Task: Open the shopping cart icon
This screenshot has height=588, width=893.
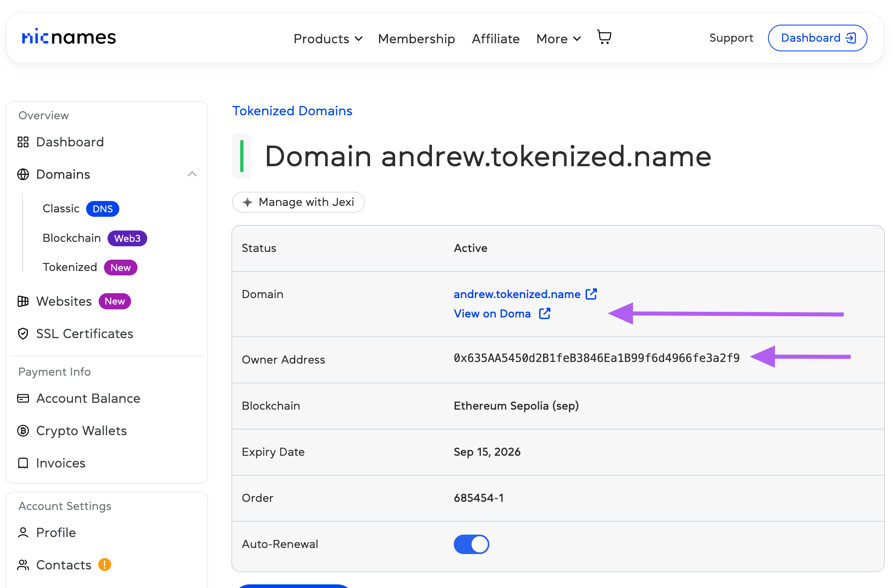Action: click(x=604, y=37)
